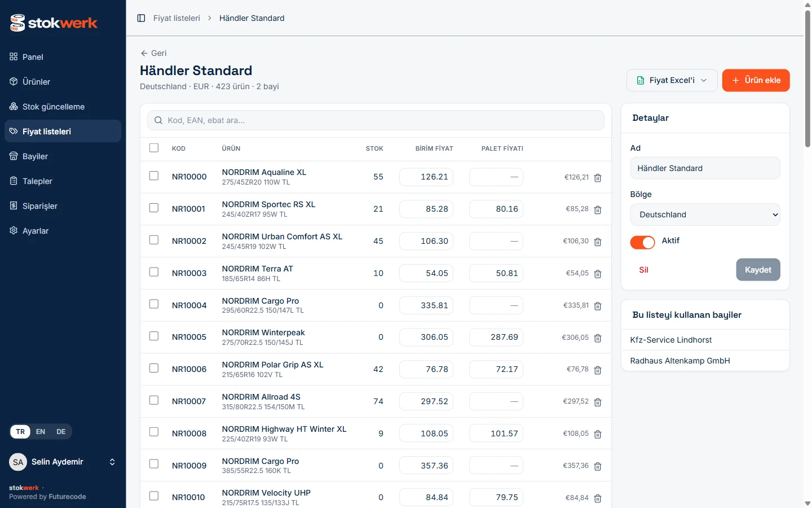
Task: Click Fiyat listeleri breadcrumb
Action: (x=176, y=18)
